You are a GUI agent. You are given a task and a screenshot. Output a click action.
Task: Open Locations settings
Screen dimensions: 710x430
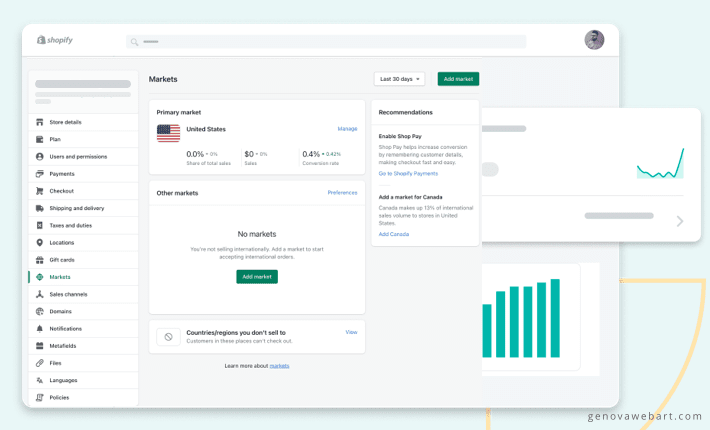83,243
